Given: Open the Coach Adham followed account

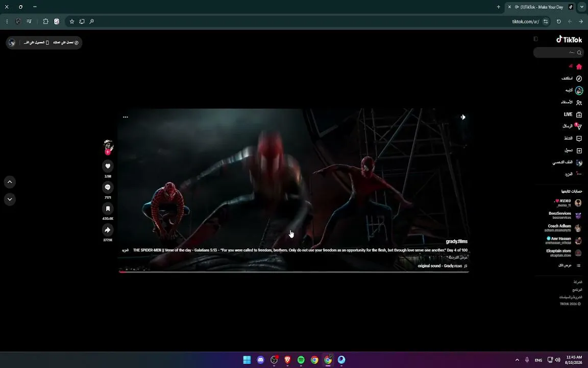Looking at the screenshot, I should pos(563,228).
